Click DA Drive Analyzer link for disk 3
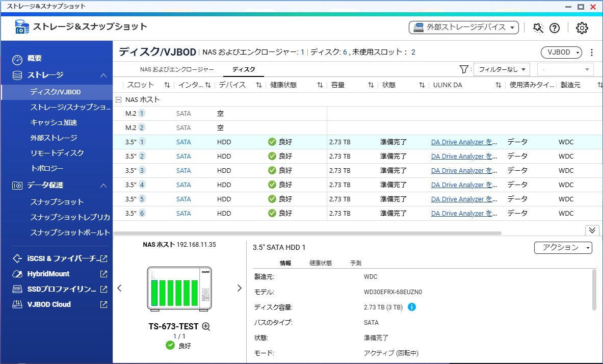 click(464, 170)
